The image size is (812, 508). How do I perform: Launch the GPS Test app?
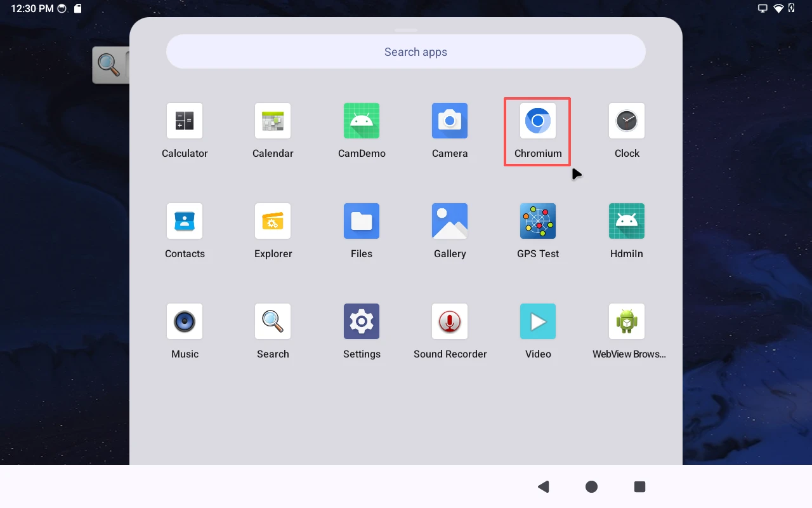538,221
